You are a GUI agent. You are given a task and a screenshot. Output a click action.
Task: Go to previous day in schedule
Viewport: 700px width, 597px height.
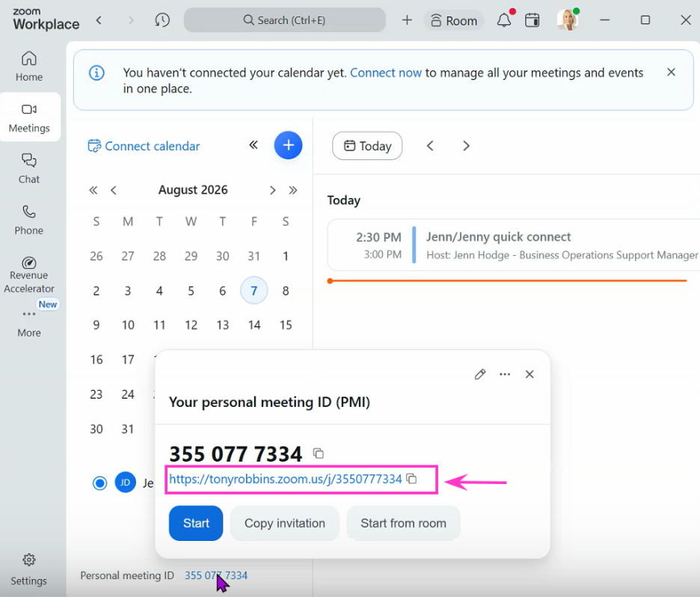click(x=430, y=146)
